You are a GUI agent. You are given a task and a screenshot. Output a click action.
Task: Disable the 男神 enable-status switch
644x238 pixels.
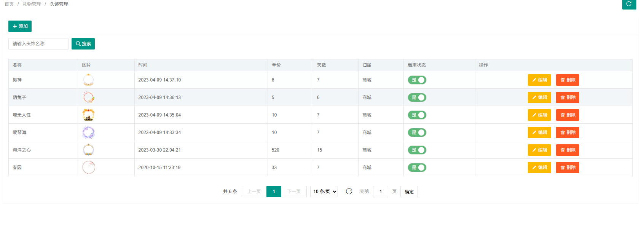pos(417,80)
